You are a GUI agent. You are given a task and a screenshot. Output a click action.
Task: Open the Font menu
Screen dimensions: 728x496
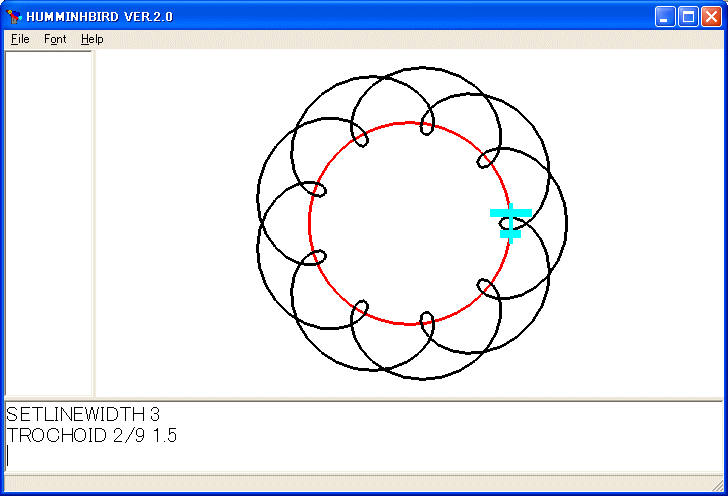(x=55, y=39)
